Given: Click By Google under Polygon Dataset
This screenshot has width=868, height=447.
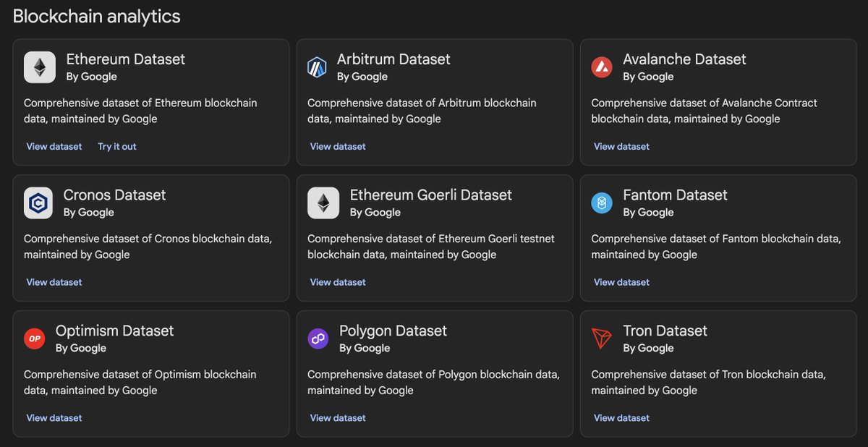Looking at the screenshot, I should [x=365, y=348].
